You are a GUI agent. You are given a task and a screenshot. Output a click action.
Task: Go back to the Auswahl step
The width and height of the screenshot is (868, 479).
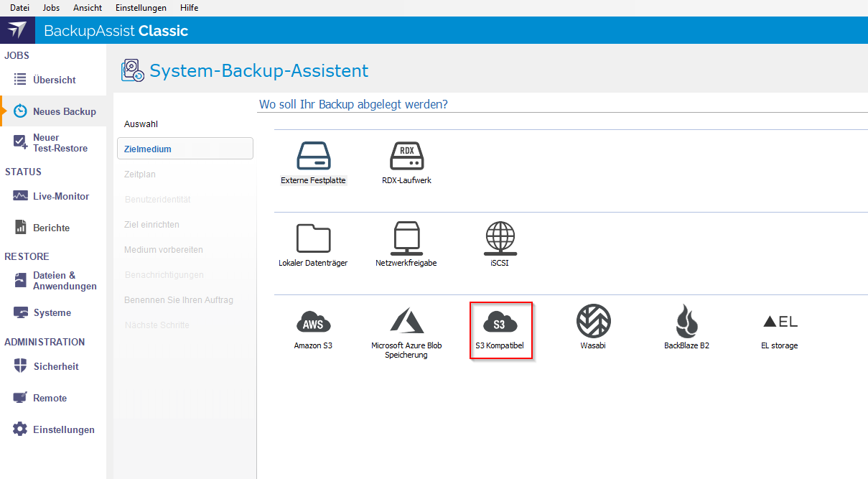(x=141, y=124)
